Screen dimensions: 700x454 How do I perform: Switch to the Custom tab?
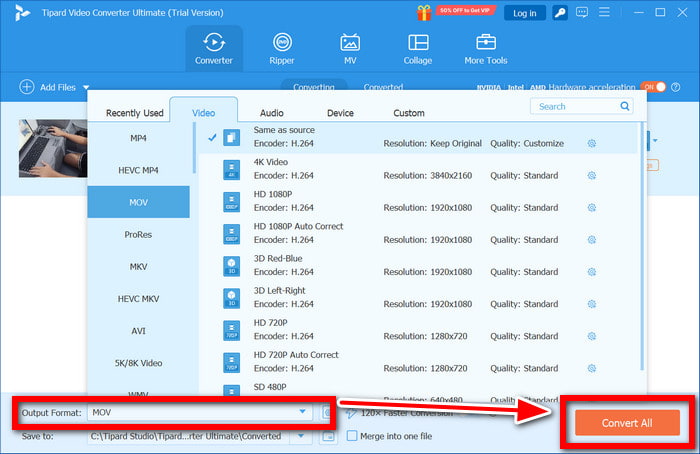click(x=408, y=113)
